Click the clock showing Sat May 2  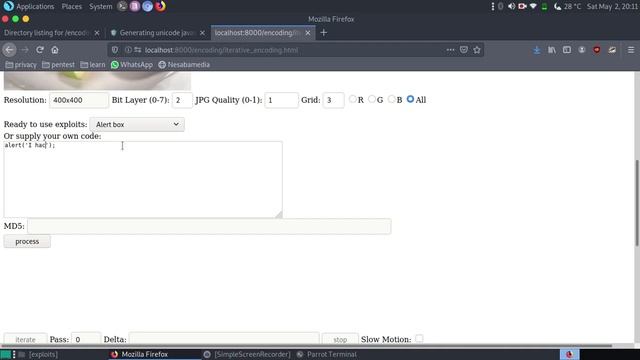tap(612, 6)
